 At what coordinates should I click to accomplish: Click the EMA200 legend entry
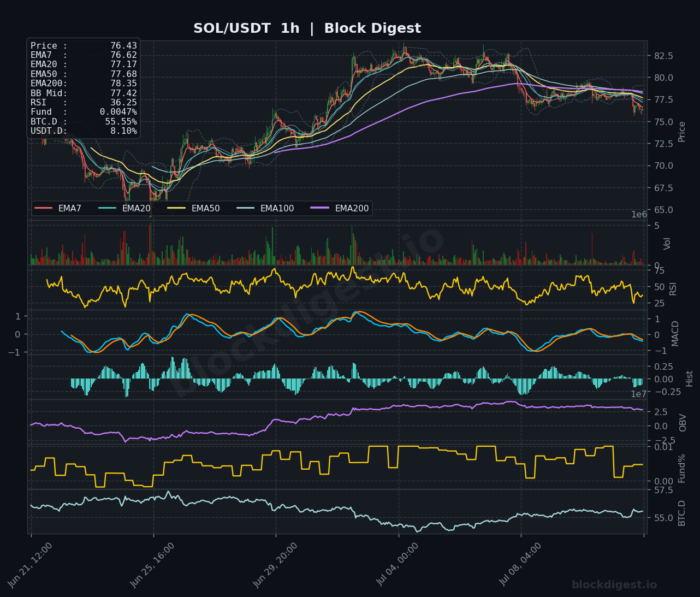(x=340, y=208)
